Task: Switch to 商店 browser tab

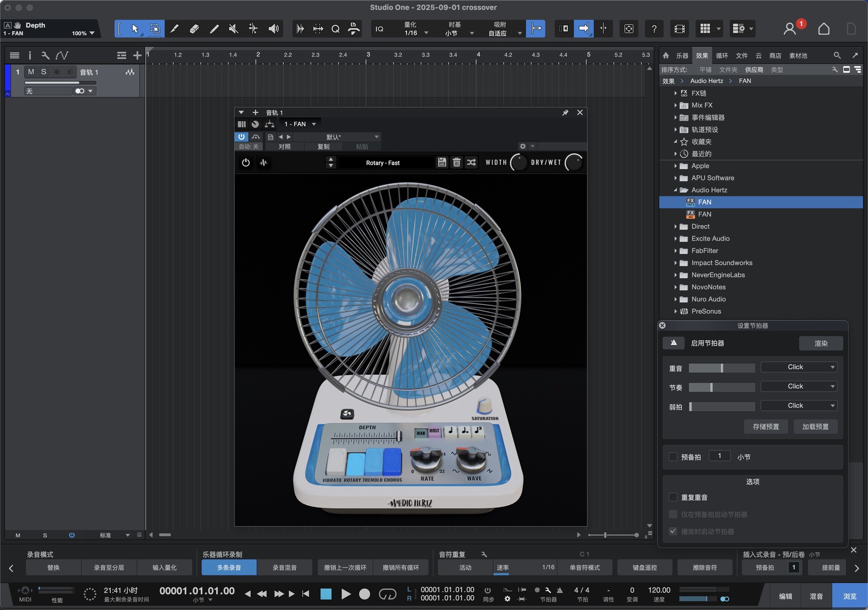Action: point(775,56)
